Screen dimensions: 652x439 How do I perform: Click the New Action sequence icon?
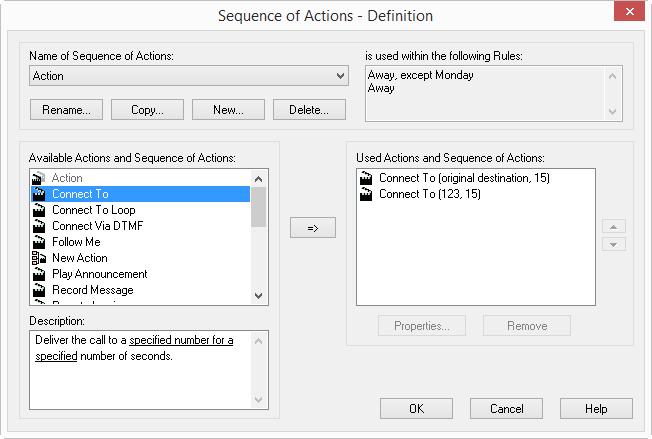[39, 258]
